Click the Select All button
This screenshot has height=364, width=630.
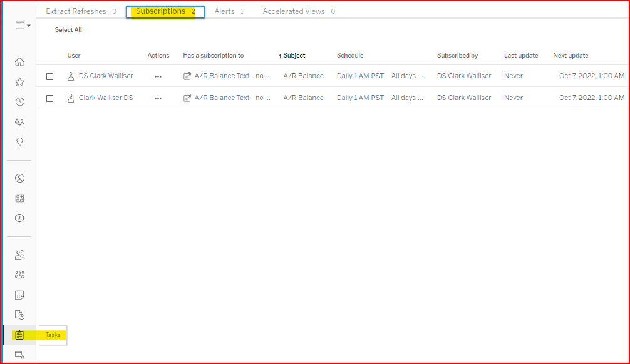click(68, 29)
